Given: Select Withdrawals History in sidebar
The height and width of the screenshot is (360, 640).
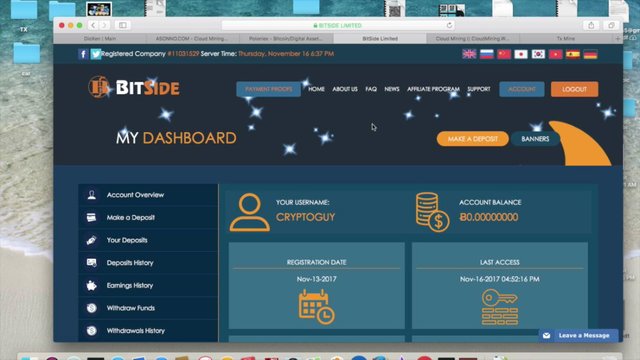Looking at the screenshot, I should click(x=148, y=331).
